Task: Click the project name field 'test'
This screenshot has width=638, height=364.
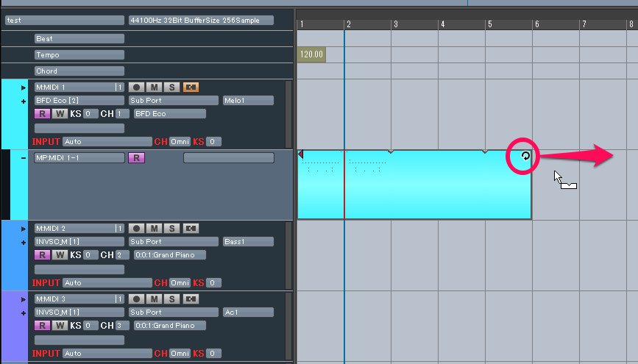Action: 65,21
